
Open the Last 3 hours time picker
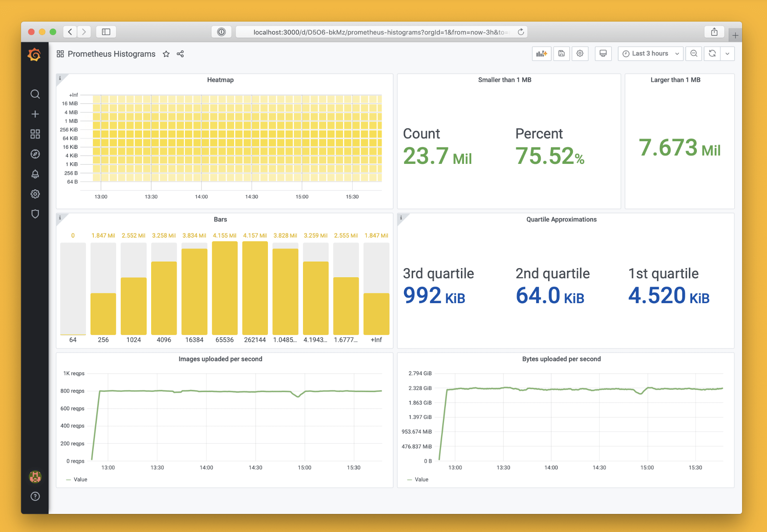tap(650, 54)
